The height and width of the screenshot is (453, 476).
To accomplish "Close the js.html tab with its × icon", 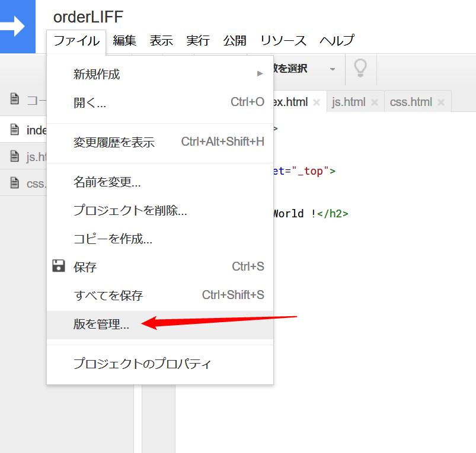I will pyautogui.click(x=374, y=101).
